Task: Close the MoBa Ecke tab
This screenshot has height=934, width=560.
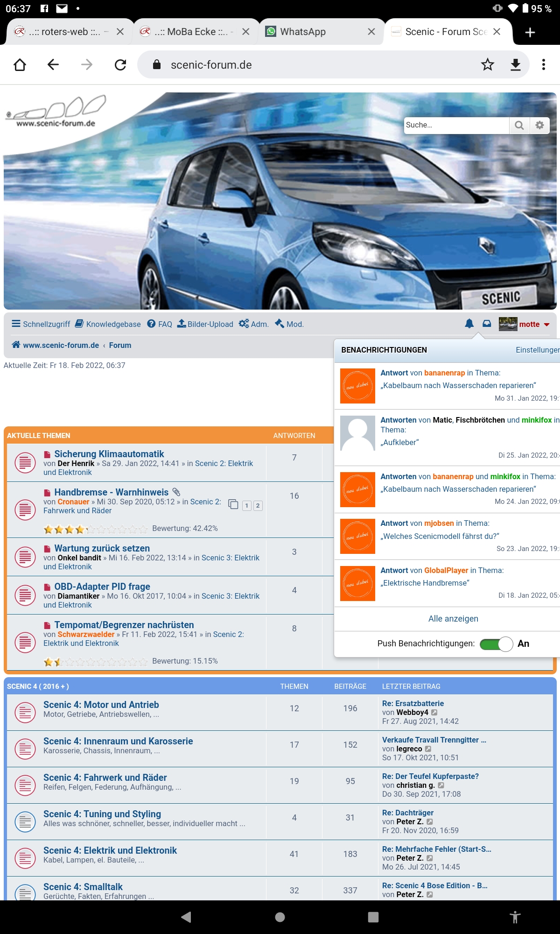Action: pyautogui.click(x=246, y=32)
